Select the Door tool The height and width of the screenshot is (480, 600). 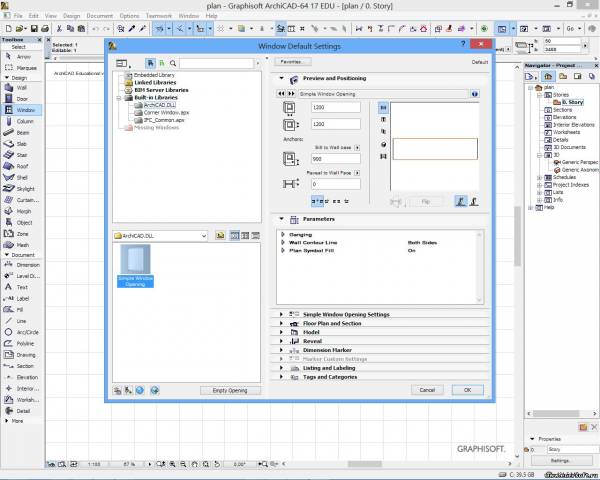21,99
